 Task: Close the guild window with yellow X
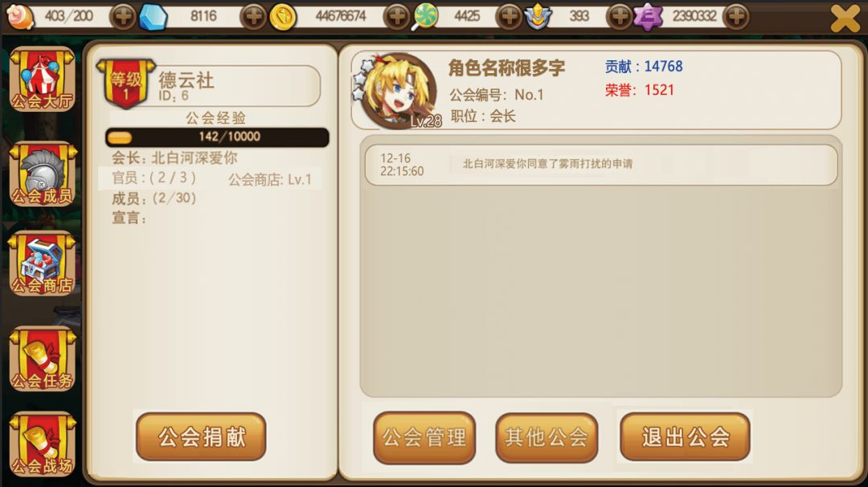click(845, 18)
